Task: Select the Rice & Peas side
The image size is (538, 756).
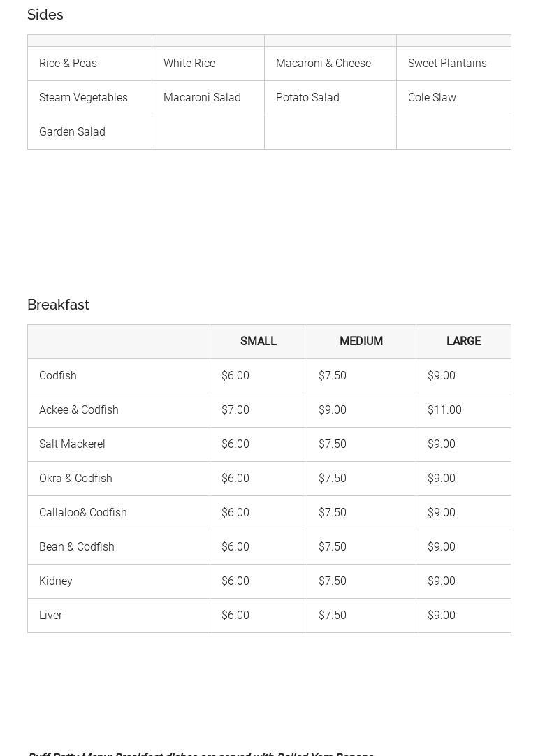Action: (x=68, y=64)
